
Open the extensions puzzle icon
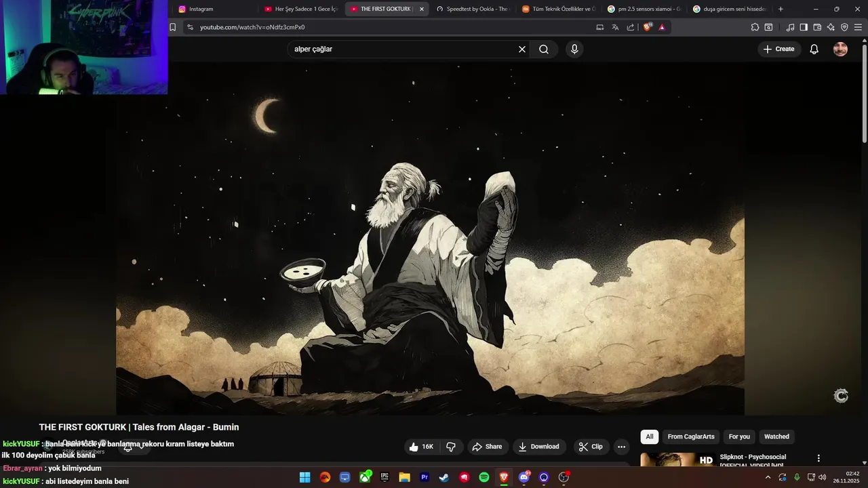755,27
